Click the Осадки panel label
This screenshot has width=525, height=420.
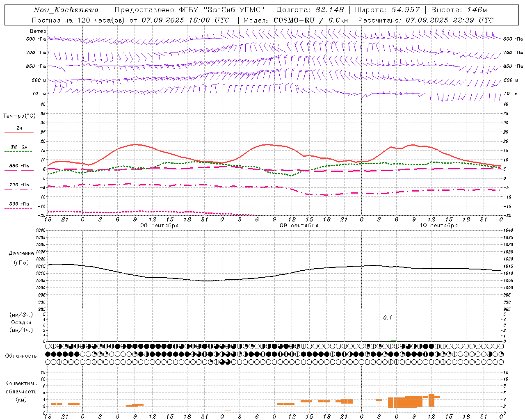point(21,322)
